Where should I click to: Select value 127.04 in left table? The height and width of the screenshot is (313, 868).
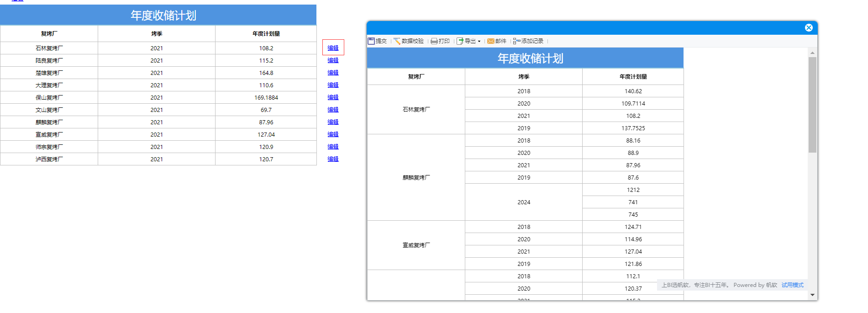pyautogui.click(x=266, y=134)
